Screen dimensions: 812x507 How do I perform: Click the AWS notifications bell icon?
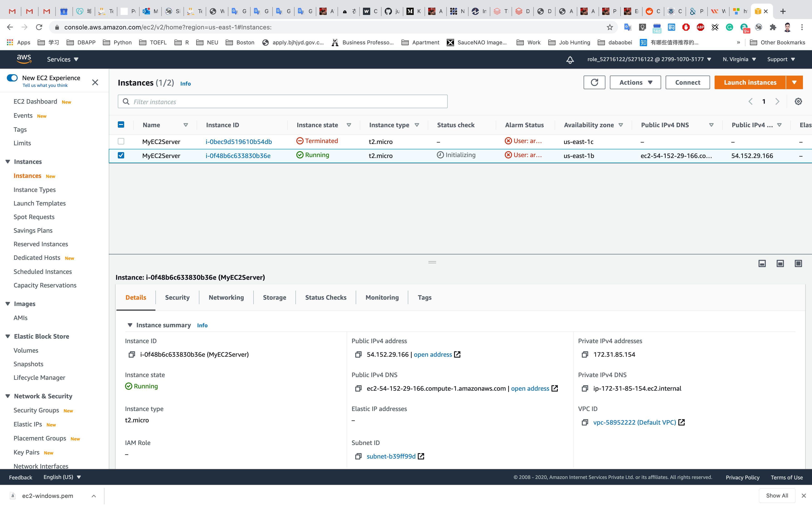[570, 60]
